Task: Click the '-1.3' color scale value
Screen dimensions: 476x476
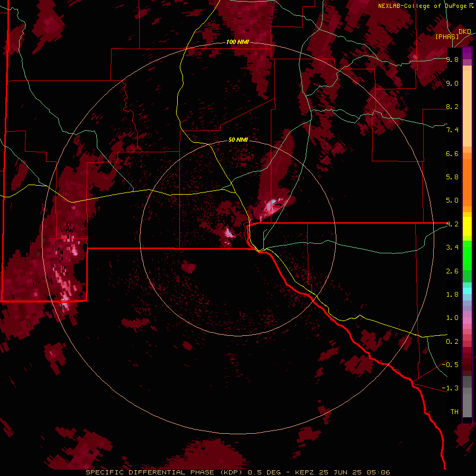Action: (x=450, y=388)
